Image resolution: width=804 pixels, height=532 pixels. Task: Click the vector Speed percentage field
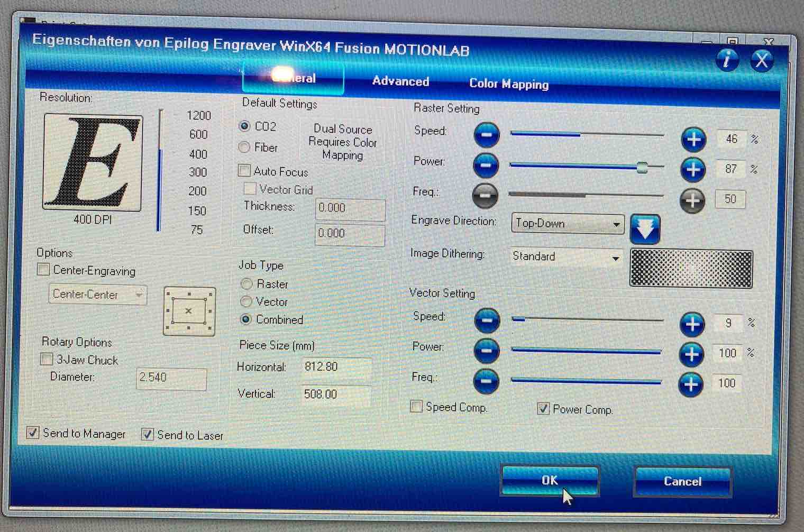pos(729,323)
